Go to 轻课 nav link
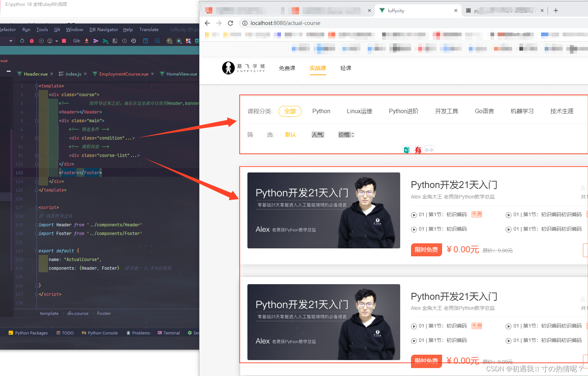Viewport: 588px width, 376px height. [346, 68]
